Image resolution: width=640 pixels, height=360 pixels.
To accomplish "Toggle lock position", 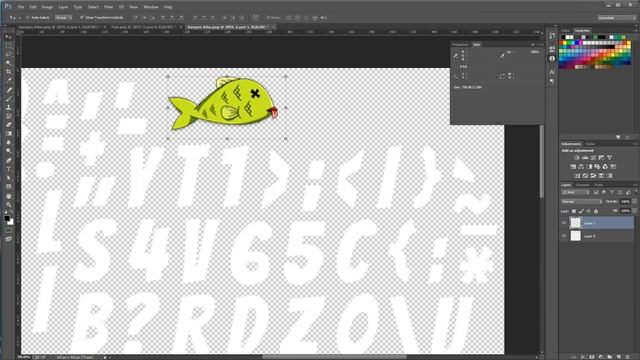I will point(589,211).
